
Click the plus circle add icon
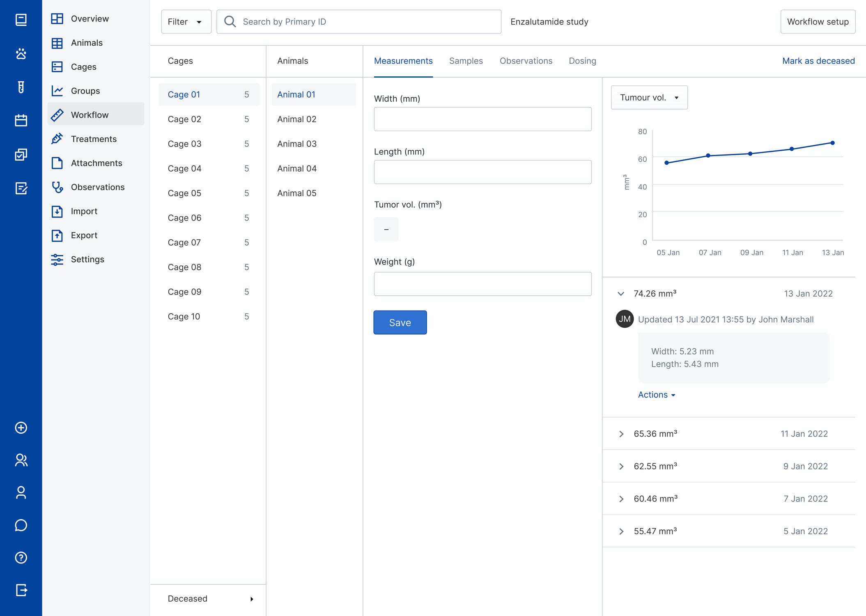(x=21, y=428)
